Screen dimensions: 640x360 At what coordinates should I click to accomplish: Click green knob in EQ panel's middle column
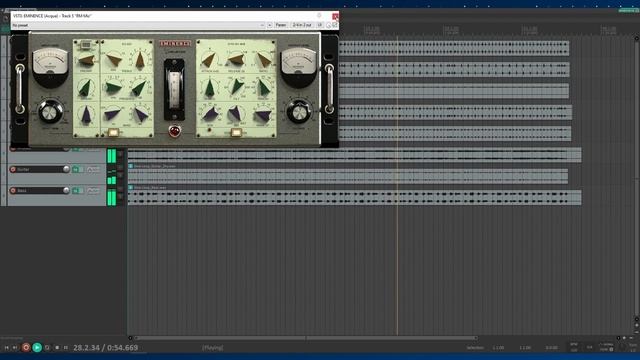point(113,88)
